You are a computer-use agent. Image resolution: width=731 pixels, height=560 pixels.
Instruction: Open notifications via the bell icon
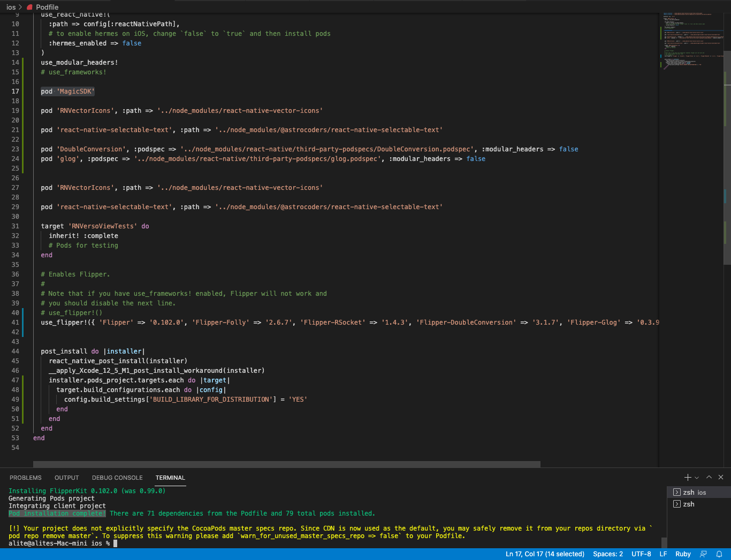click(719, 554)
